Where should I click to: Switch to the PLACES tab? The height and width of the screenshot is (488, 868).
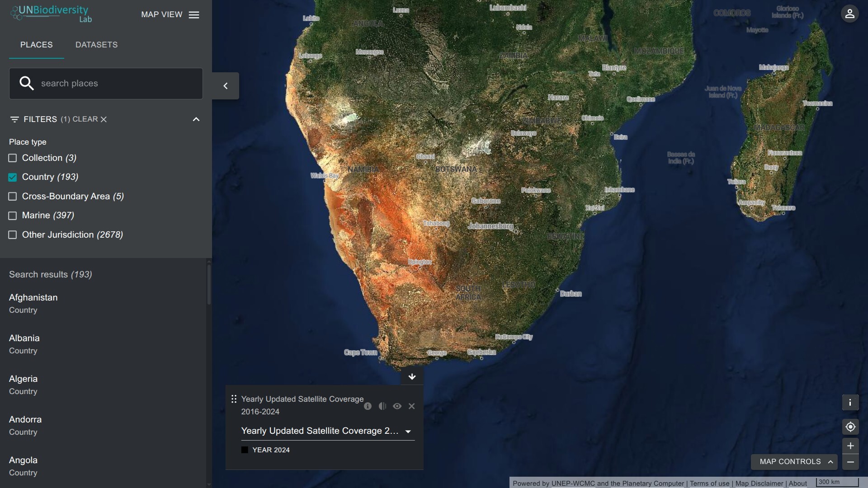pyautogui.click(x=36, y=45)
